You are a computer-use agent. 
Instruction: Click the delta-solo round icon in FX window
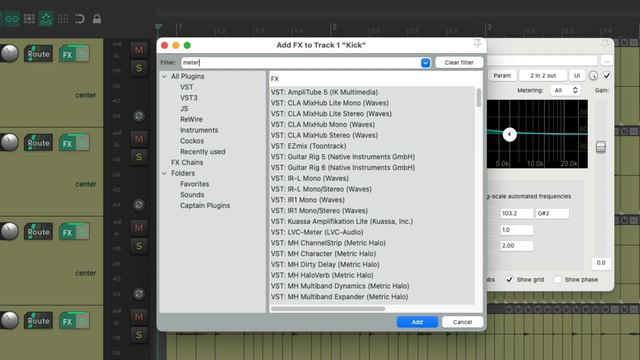tap(593, 76)
